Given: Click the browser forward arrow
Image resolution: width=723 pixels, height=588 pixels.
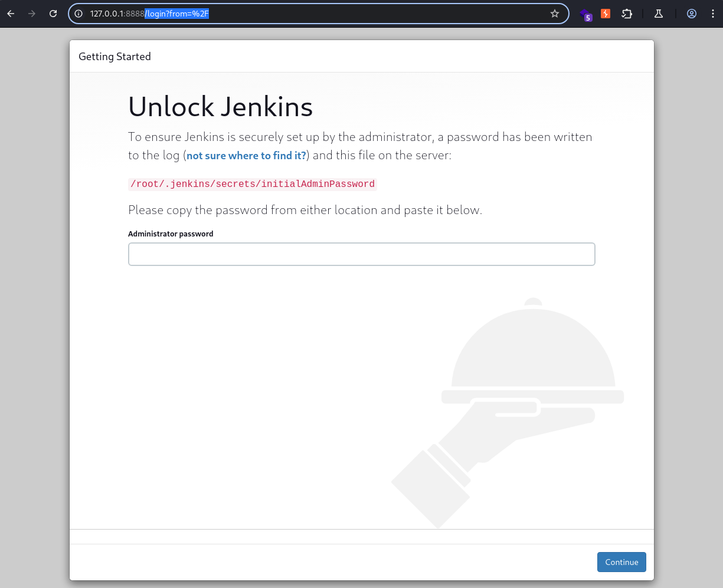Looking at the screenshot, I should pos(32,14).
